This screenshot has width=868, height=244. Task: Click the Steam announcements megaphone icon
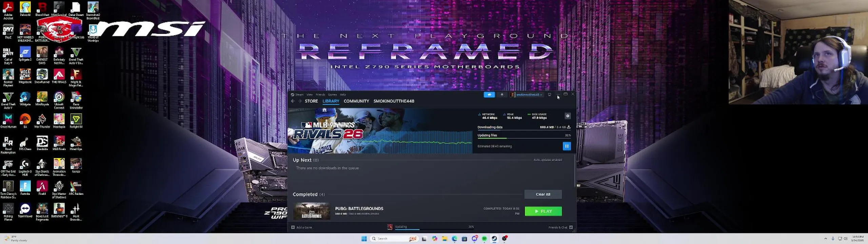(489, 95)
